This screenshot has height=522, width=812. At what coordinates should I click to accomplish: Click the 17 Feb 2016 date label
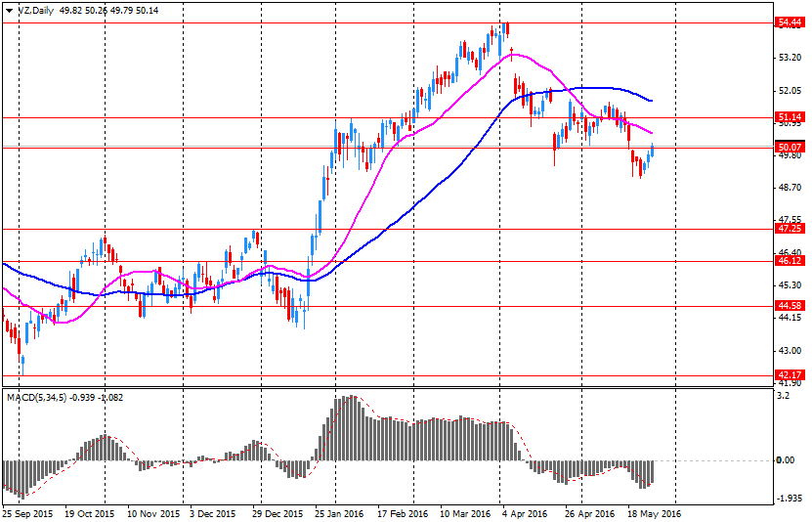tap(403, 514)
